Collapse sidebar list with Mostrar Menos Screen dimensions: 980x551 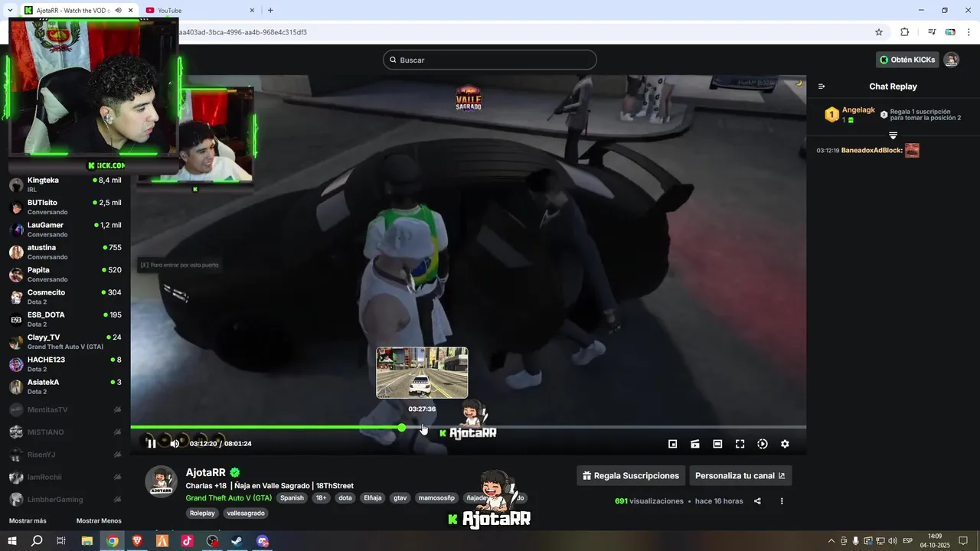[x=99, y=521]
